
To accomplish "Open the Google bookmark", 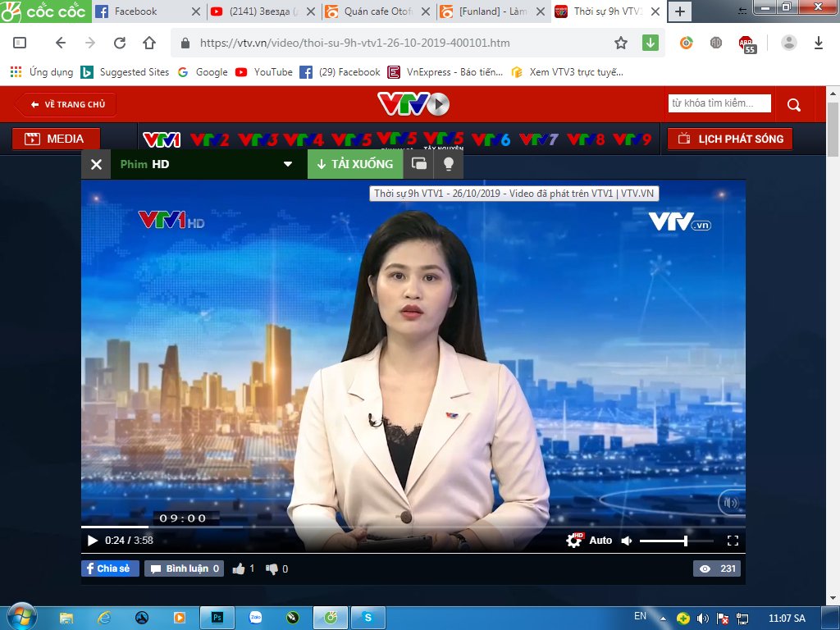I will pyautogui.click(x=203, y=72).
